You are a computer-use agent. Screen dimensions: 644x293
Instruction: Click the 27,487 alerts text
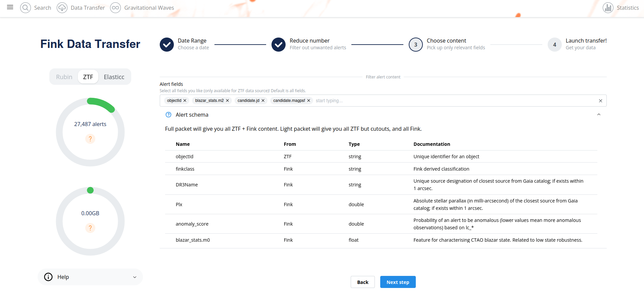click(x=90, y=124)
